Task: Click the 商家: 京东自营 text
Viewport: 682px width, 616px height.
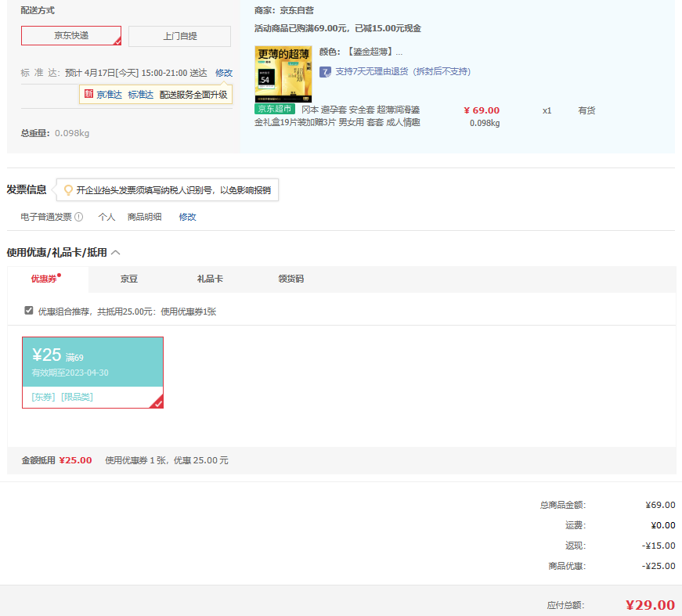Action: tap(284, 10)
